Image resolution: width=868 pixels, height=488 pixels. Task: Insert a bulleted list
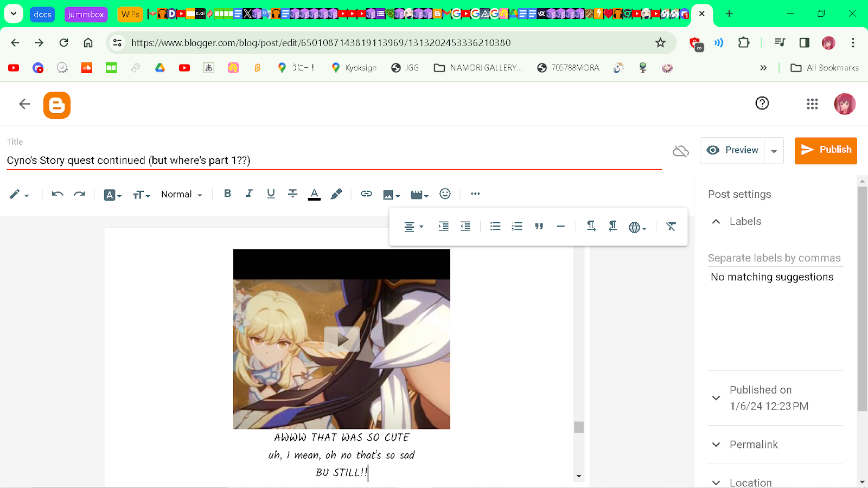tap(495, 226)
